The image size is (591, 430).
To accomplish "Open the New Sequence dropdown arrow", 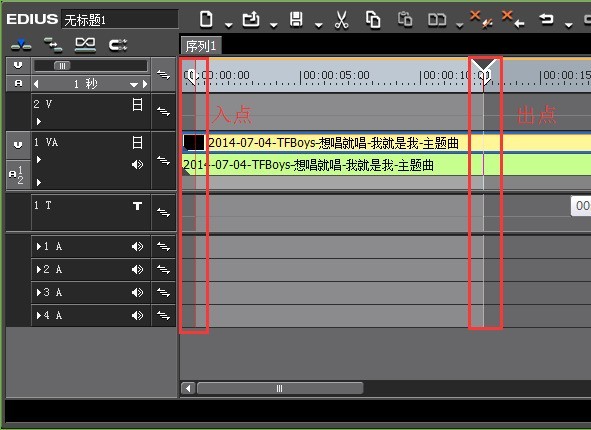I will pos(228,25).
